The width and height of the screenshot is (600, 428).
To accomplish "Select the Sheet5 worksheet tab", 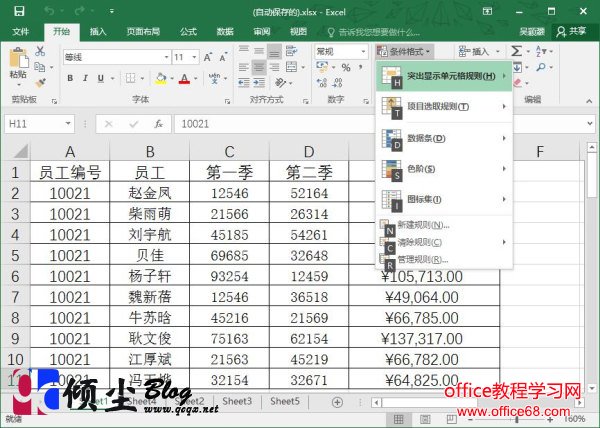I will pyautogui.click(x=285, y=401).
